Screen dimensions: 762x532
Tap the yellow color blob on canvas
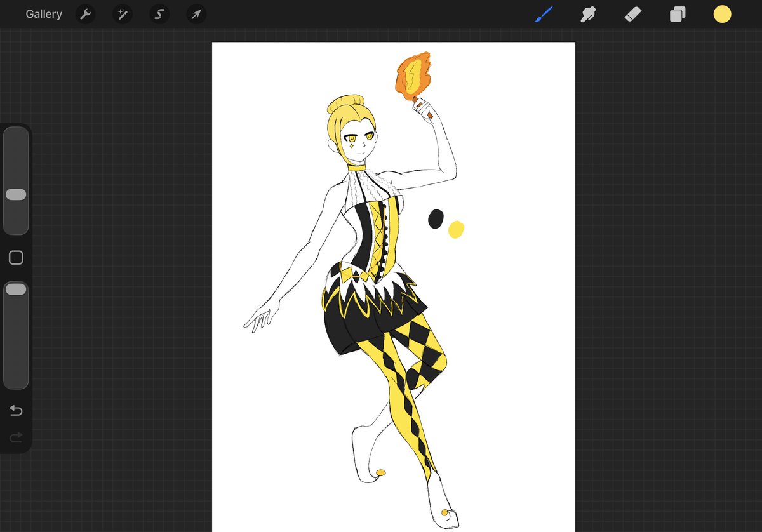tap(456, 229)
